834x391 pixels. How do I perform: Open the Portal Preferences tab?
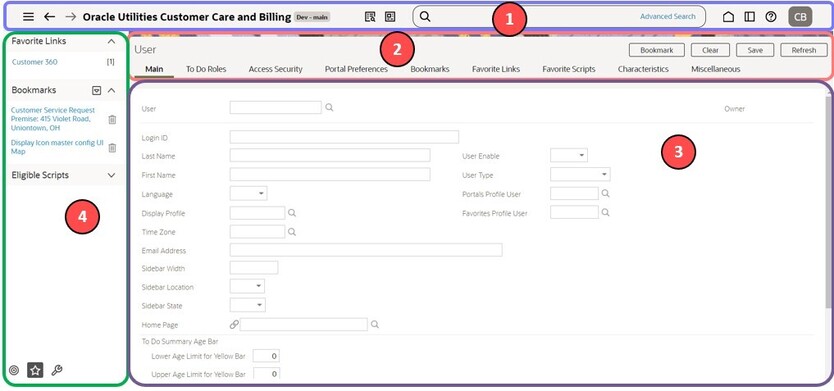(356, 69)
